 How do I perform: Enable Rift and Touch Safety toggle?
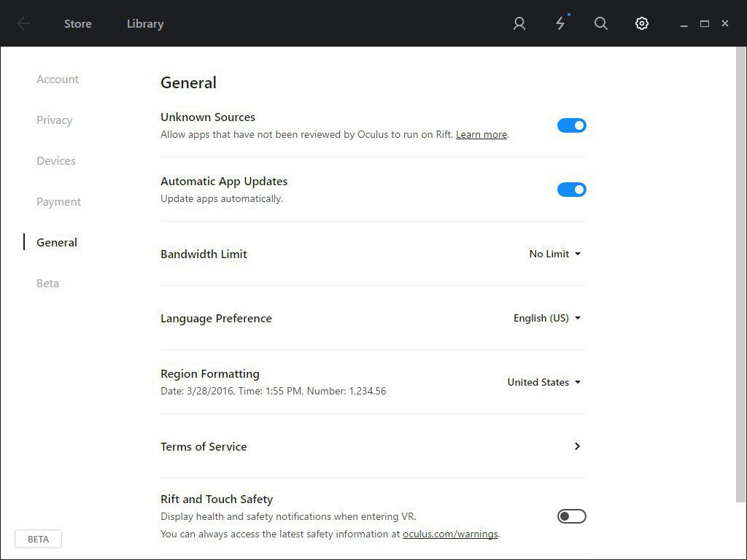pos(572,516)
